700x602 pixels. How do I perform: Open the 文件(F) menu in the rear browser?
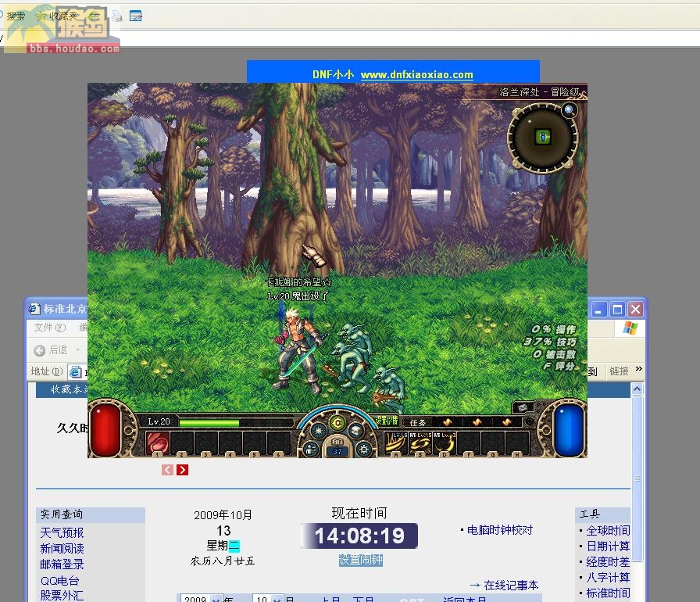tap(50, 328)
